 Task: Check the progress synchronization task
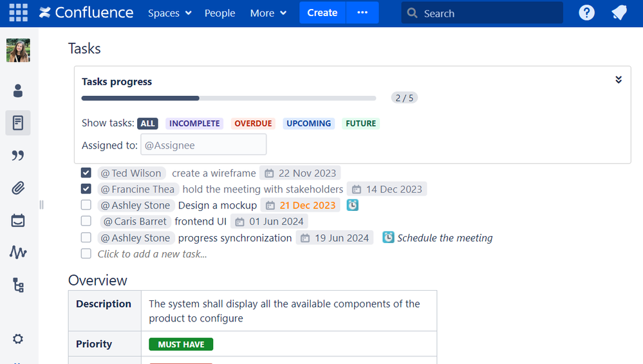pos(86,237)
